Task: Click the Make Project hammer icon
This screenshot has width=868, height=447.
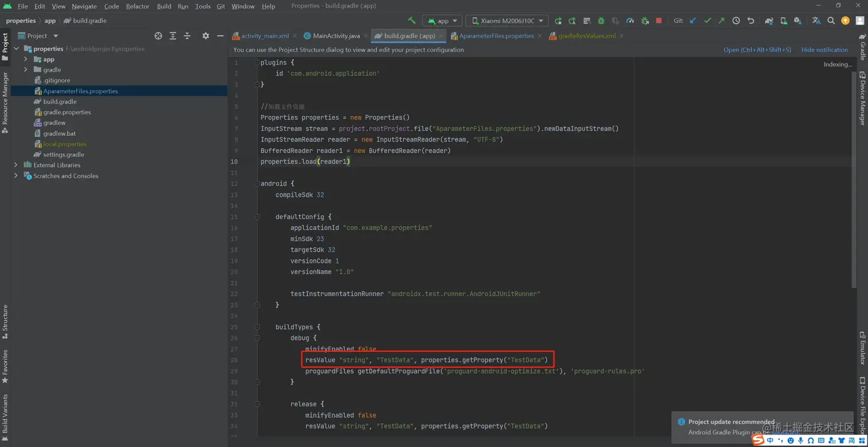Action: click(412, 21)
